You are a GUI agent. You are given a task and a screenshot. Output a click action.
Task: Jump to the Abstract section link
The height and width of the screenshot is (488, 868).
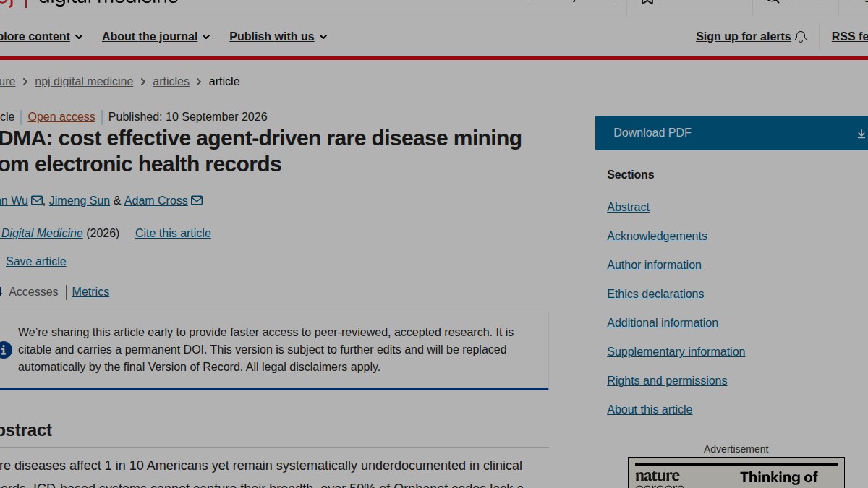(628, 207)
